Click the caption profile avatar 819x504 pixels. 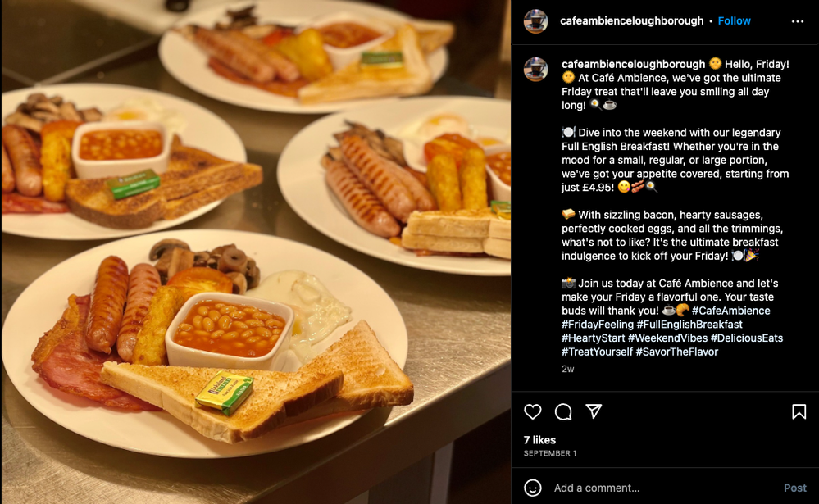click(x=536, y=70)
